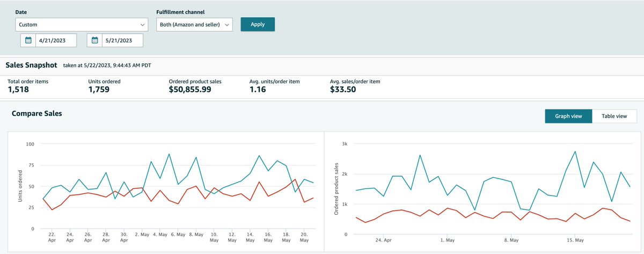Click the Date dropdown chevron arrow

click(142, 25)
